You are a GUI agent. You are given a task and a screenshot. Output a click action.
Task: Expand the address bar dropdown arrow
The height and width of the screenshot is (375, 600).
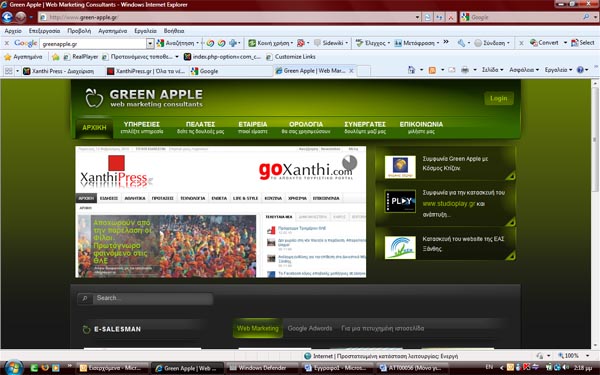tap(417, 17)
